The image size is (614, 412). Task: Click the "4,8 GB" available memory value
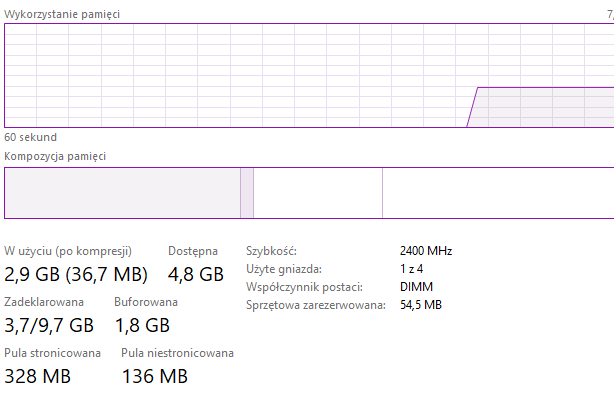click(x=195, y=274)
